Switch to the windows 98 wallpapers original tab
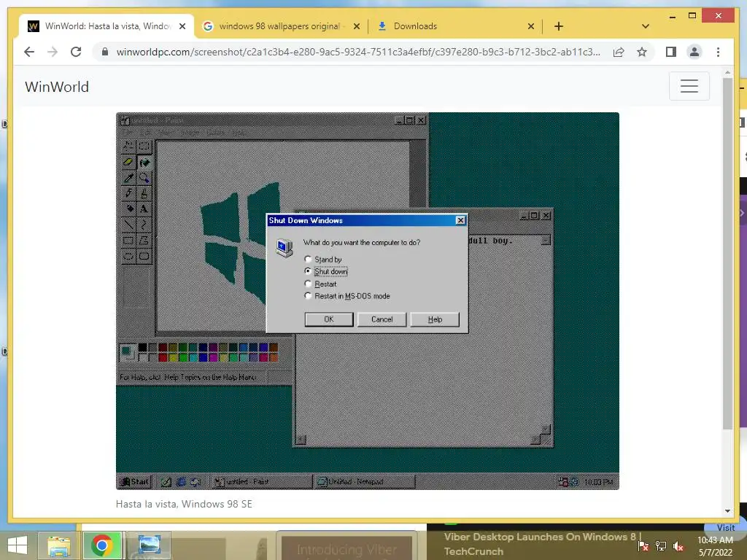The width and height of the screenshot is (747, 560). [x=279, y=26]
